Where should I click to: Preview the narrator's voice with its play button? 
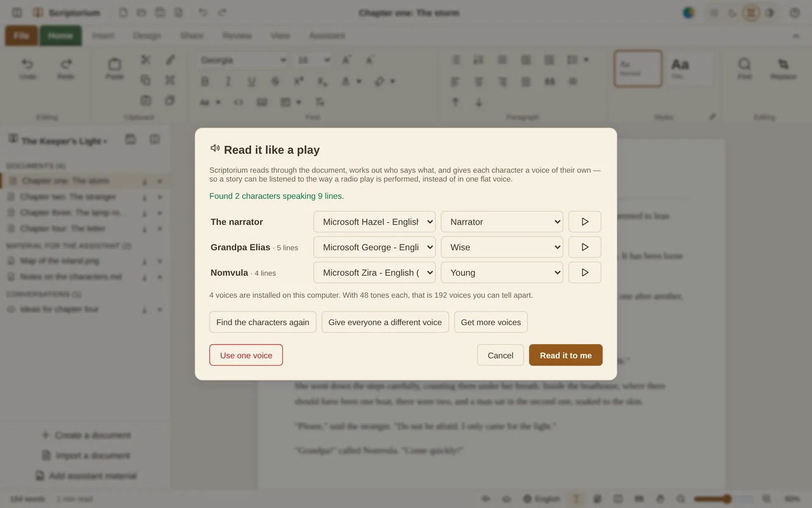[585, 222]
